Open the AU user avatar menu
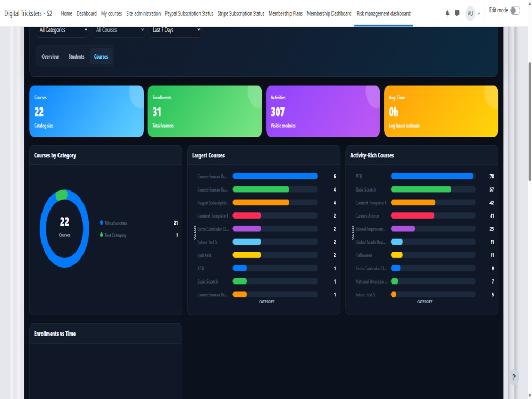532x399 pixels. pyautogui.click(x=470, y=14)
